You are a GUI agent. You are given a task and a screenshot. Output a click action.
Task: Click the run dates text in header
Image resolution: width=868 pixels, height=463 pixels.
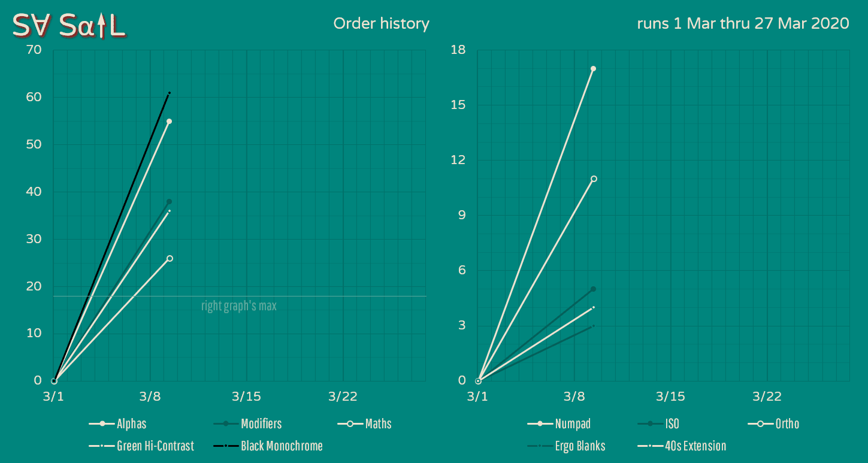click(x=743, y=24)
